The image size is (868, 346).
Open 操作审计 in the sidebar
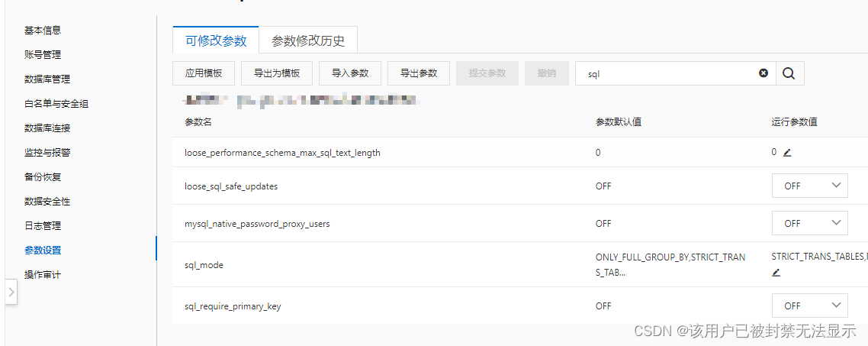(x=43, y=274)
